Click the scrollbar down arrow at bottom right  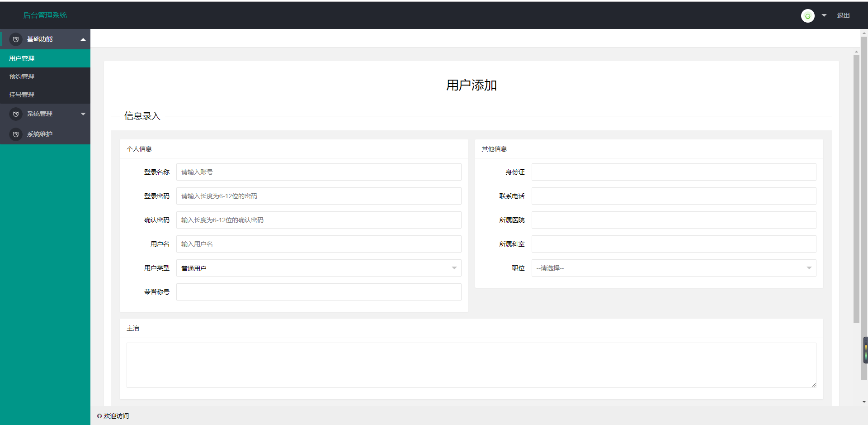[x=864, y=402]
